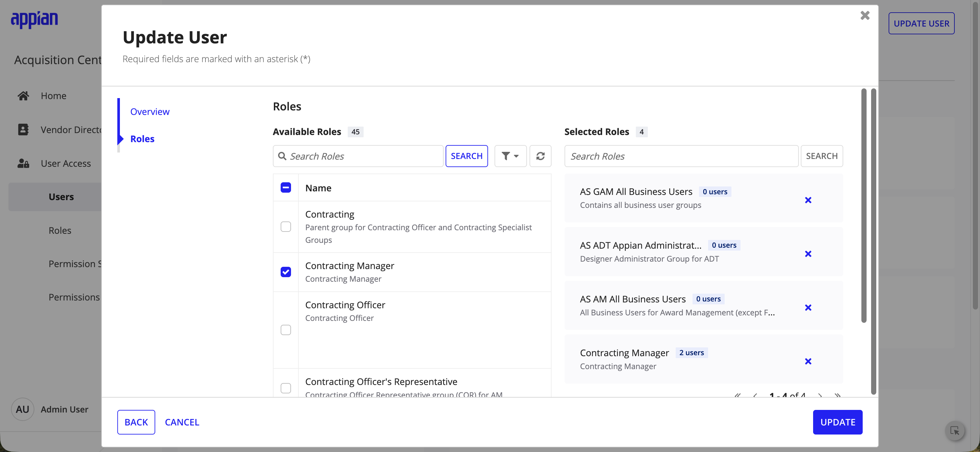Click the Available Roles count badge 45
Screen dimensions: 980x452
355,132
